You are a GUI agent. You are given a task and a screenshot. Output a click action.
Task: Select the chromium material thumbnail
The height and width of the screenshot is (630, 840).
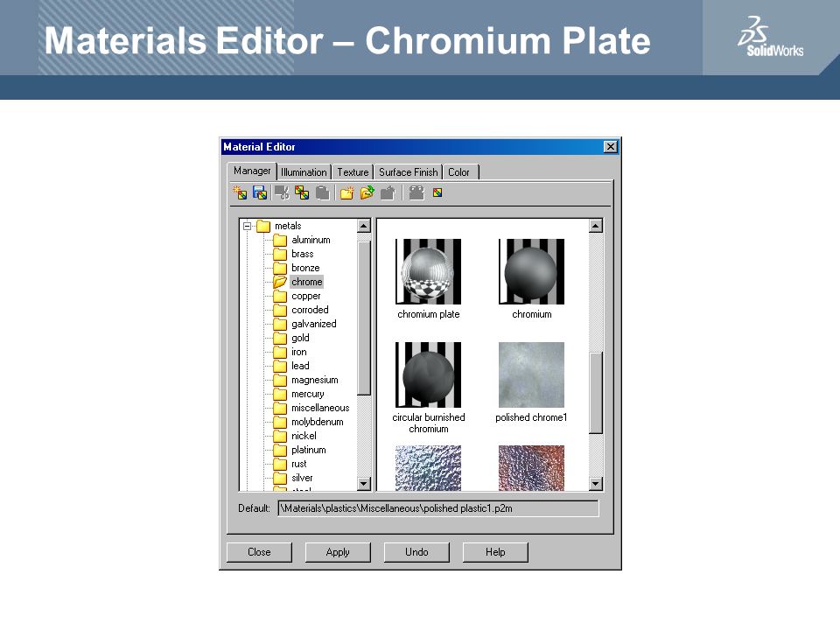(x=531, y=271)
